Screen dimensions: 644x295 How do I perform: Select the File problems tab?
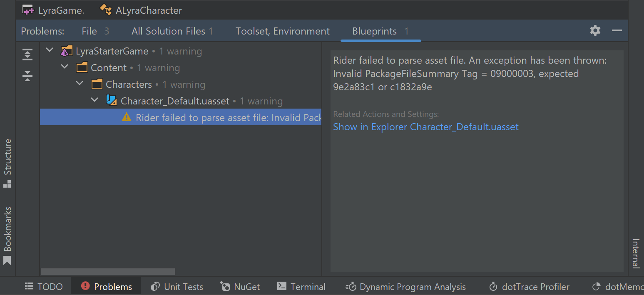coord(95,31)
